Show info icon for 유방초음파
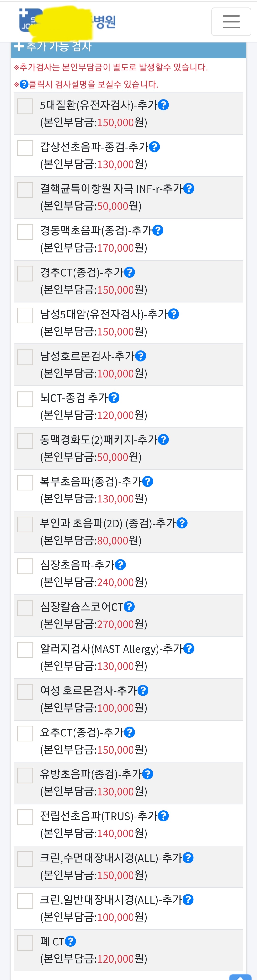 (148, 774)
